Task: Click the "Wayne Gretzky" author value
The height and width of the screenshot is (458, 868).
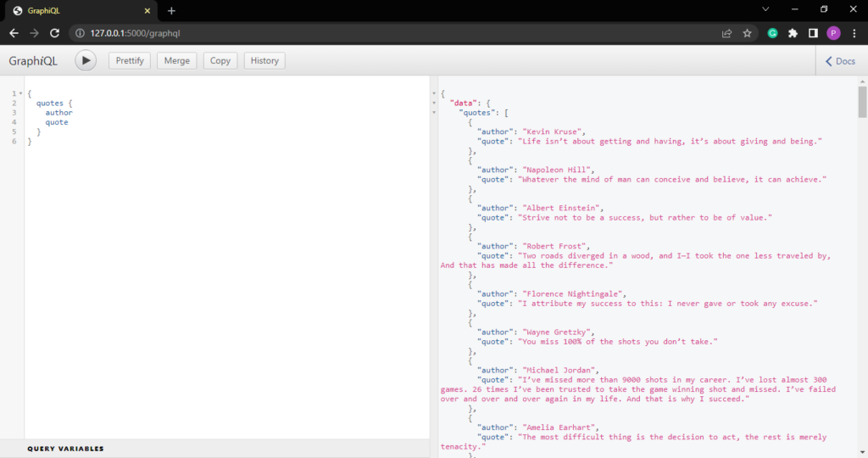Action: (557, 332)
